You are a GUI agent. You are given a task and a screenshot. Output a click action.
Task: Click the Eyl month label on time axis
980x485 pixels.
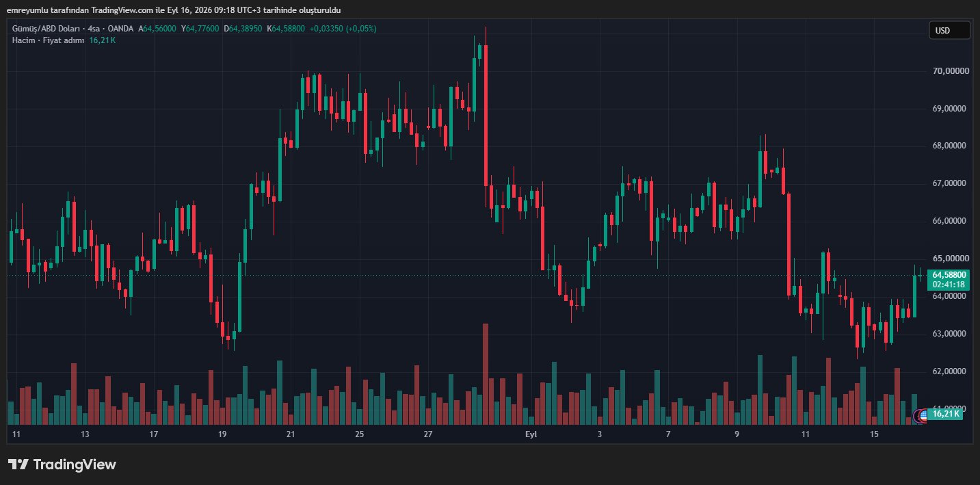(531, 434)
